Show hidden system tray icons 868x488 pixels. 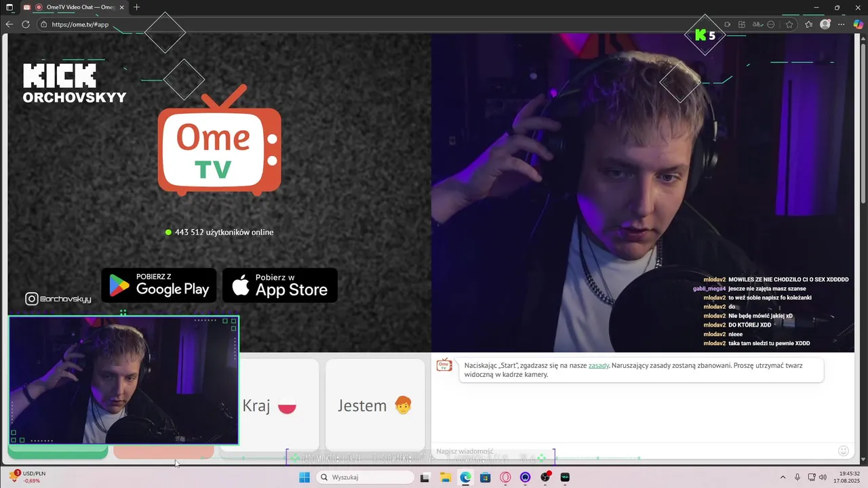tap(783, 478)
